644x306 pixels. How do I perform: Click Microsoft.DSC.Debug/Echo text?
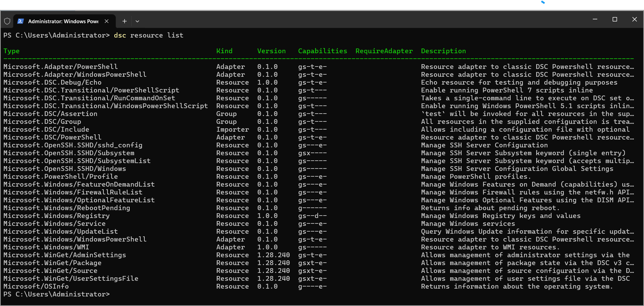tap(52, 83)
